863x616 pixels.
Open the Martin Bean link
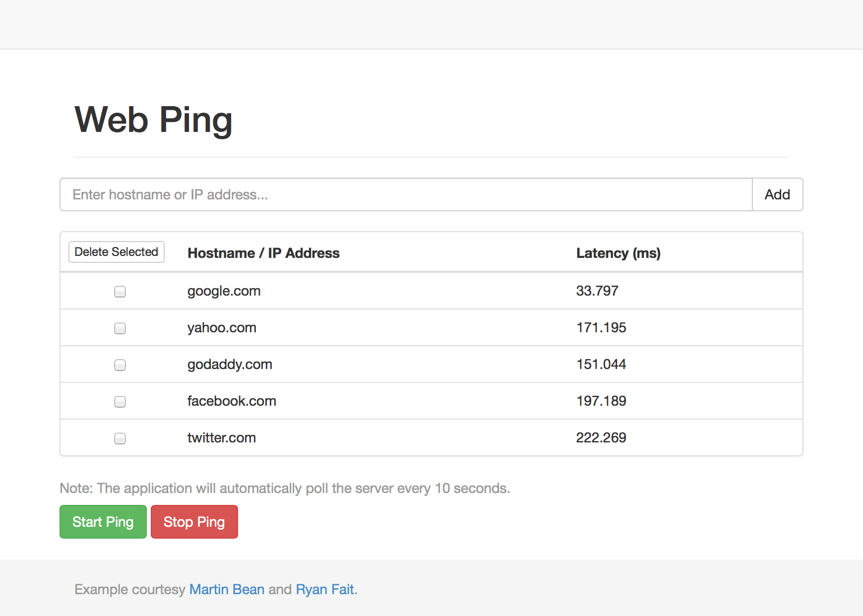point(227,589)
